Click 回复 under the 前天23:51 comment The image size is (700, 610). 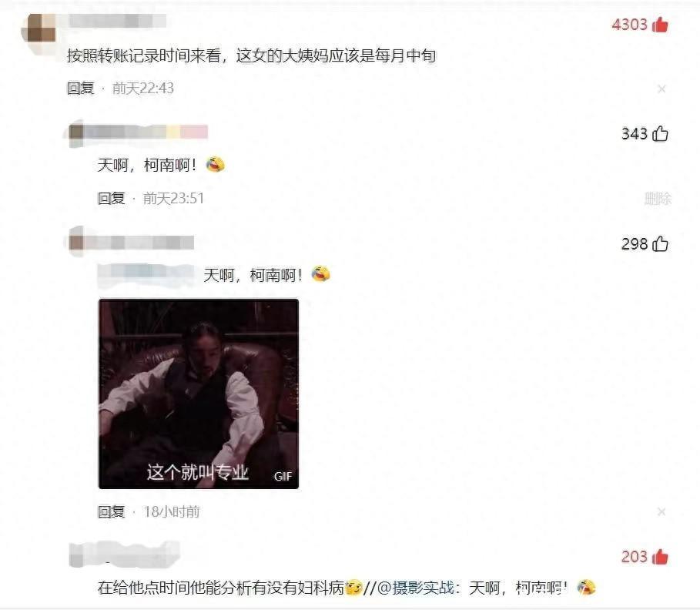111,198
